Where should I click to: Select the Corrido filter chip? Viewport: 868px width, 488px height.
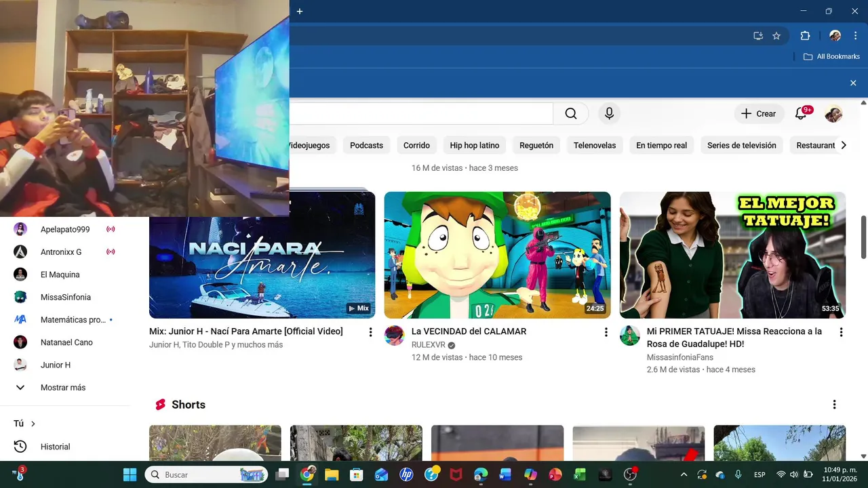416,145
